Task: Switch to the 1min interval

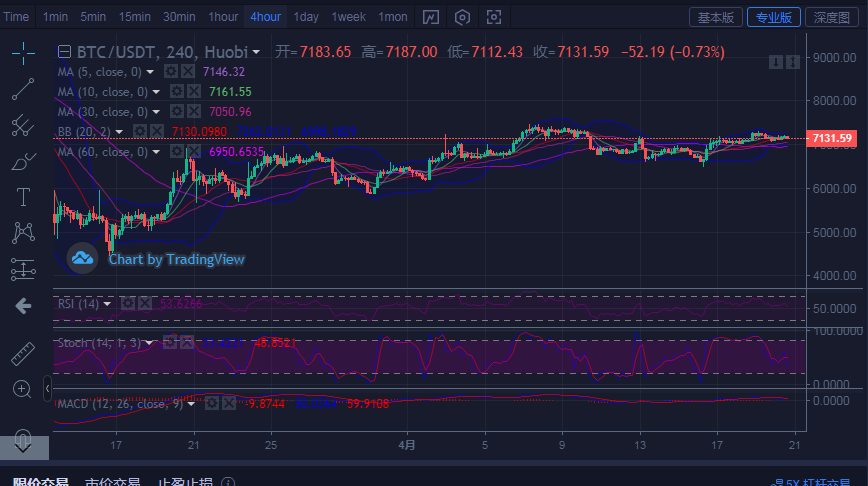Action: coord(55,17)
